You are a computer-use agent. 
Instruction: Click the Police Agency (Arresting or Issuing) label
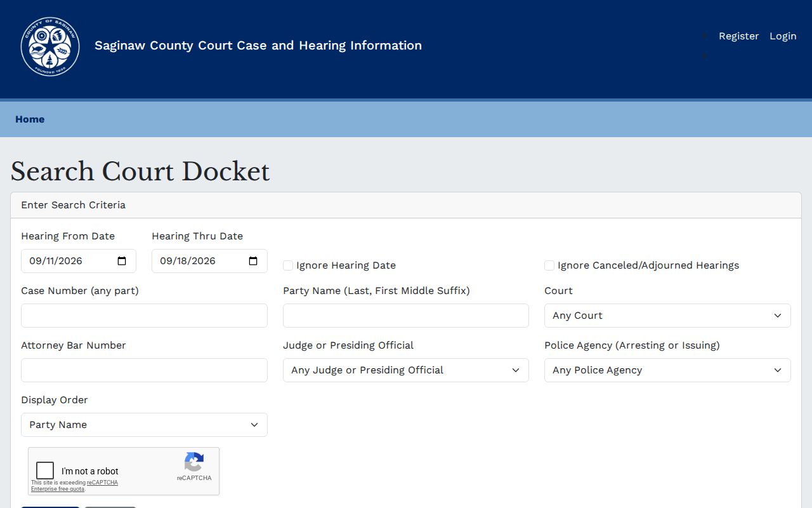point(632,345)
